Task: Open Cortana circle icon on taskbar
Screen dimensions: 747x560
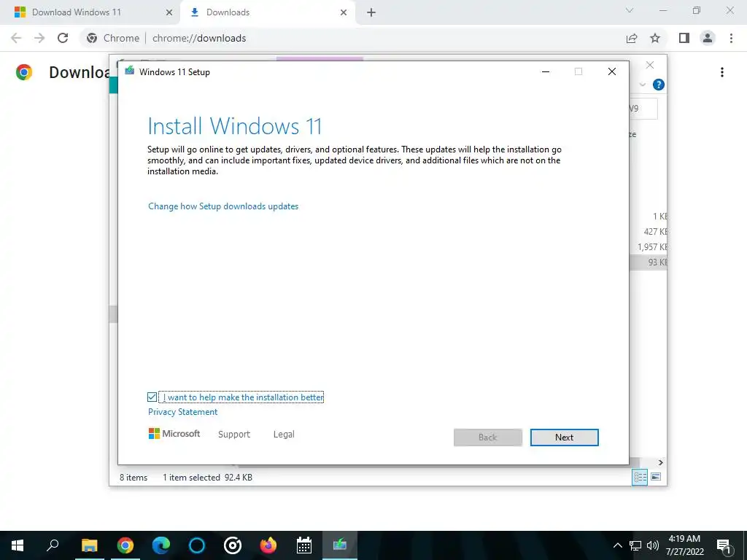Action: pyautogui.click(x=197, y=545)
